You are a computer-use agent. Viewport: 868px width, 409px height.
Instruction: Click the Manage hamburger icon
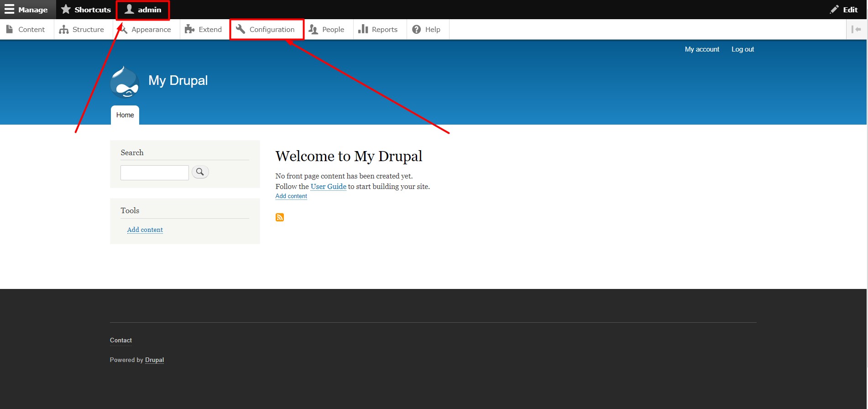tap(9, 10)
